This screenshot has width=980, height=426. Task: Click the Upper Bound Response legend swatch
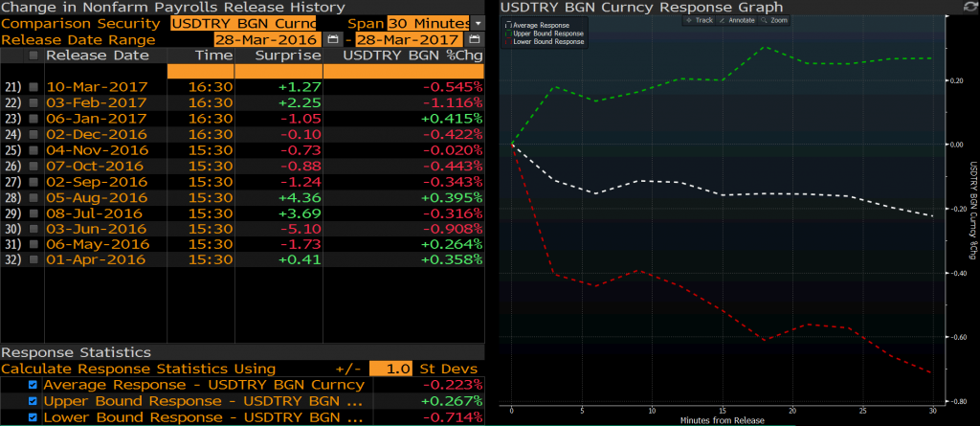(508, 34)
